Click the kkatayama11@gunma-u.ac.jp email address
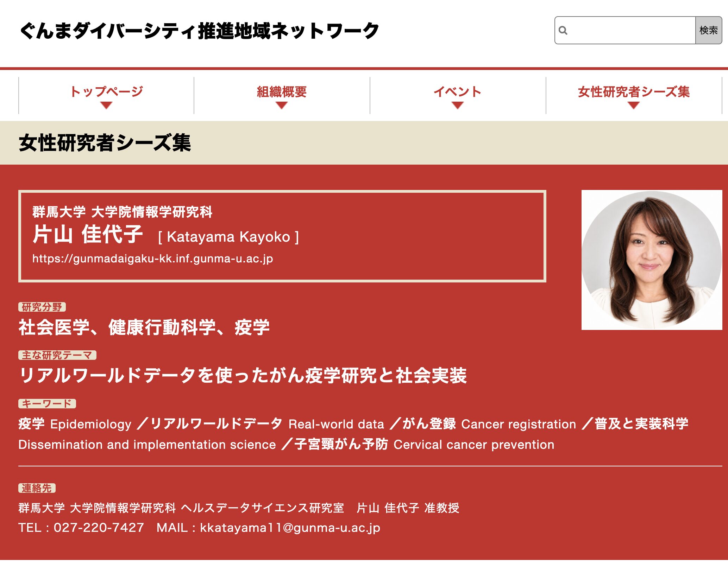This screenshot has width=728, height=567. tap(290, 528)
